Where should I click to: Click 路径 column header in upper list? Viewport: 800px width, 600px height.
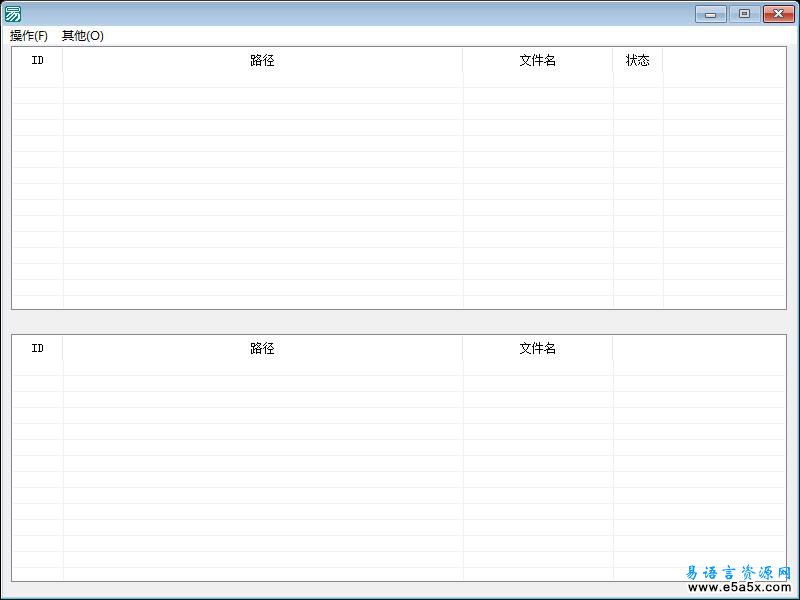pyautogui.click(x=262, y=60)
